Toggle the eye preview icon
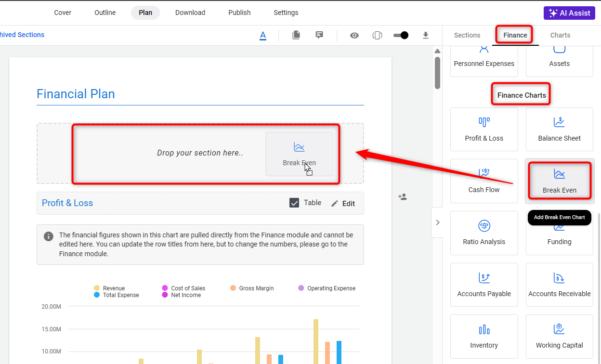 (x=354, y=35)
